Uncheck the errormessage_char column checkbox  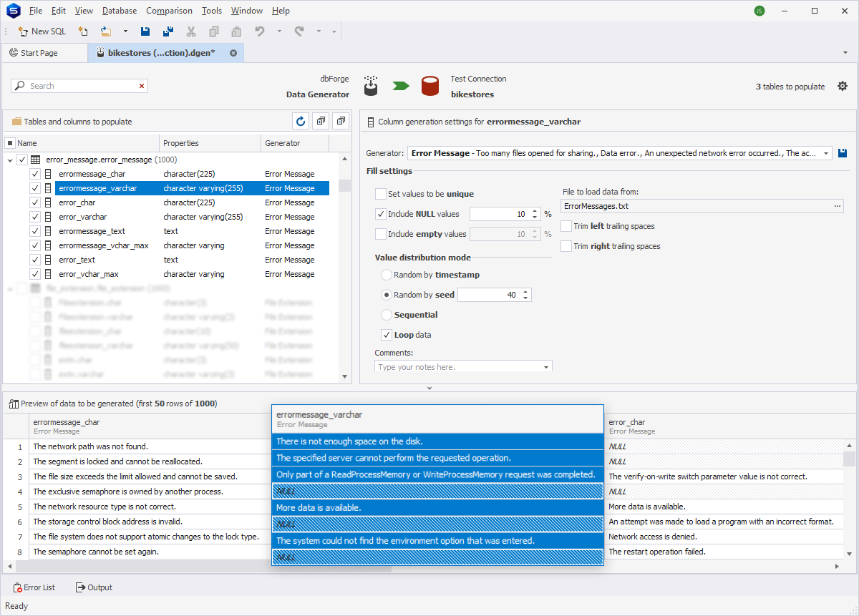(x=34, y=174)
